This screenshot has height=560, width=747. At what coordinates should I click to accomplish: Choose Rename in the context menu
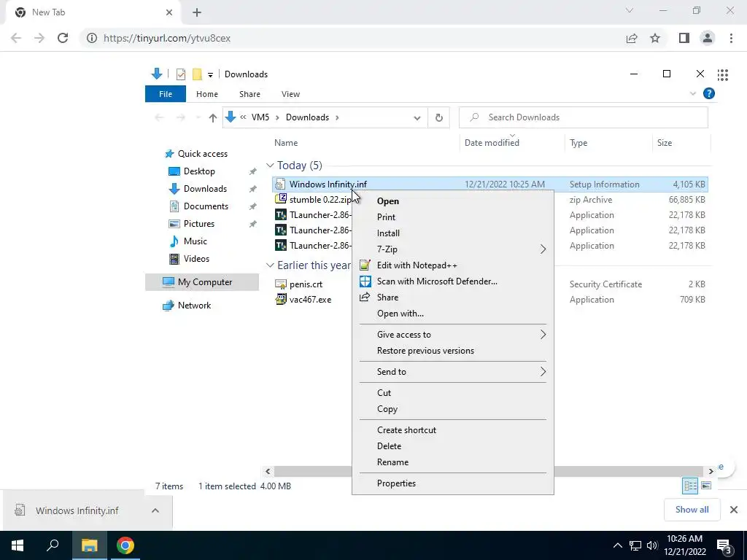tap(452, 462)
